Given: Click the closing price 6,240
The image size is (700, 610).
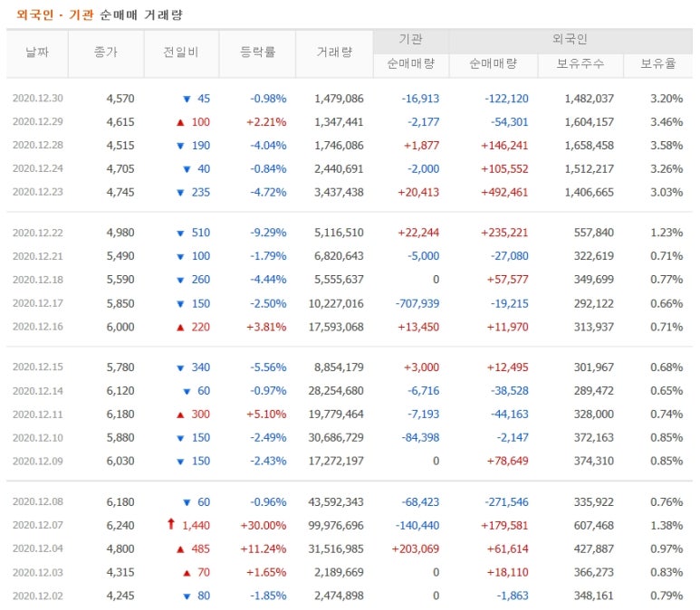Looking at the screenshot, I should click(x=120, y=526).
